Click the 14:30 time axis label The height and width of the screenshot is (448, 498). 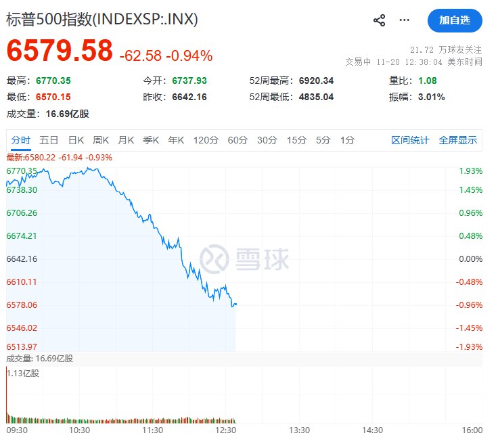tap(372, 430)
